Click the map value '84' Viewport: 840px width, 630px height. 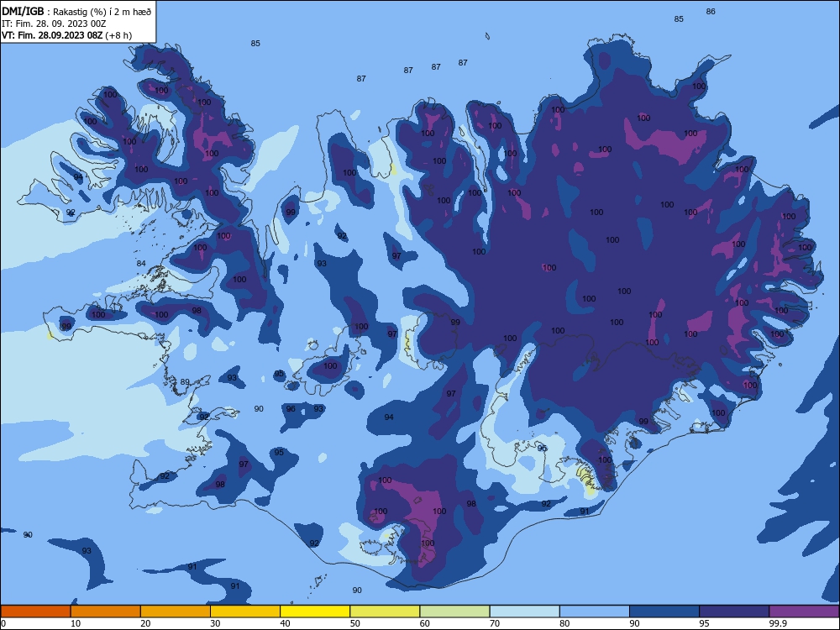[141, 263]
